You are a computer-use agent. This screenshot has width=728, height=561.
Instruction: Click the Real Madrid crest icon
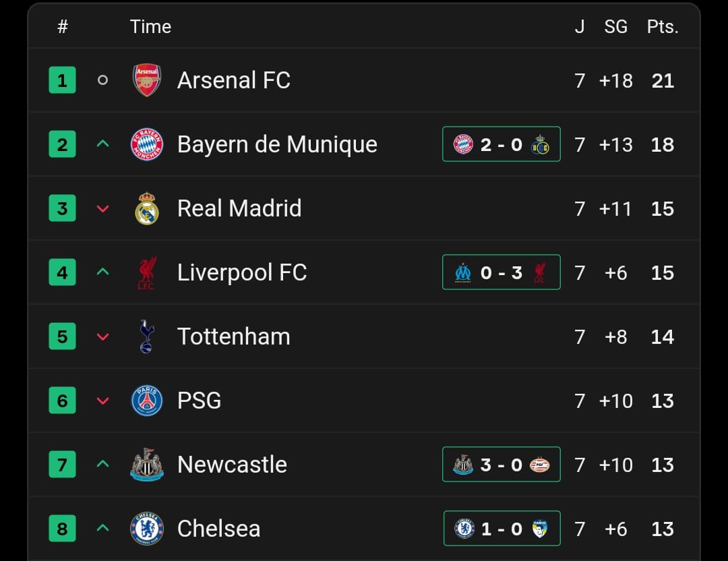(x=147, y=208)
